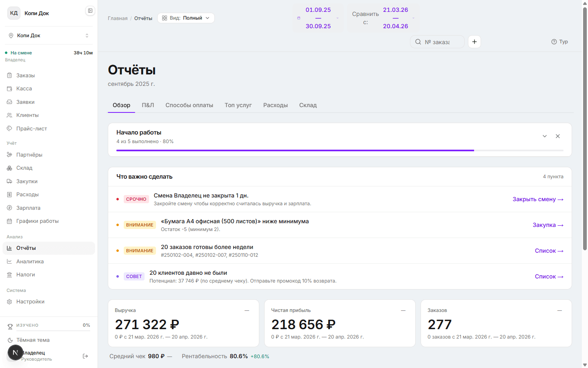Open the Способы оплаты tab
588x368 pixels.
tap(189, 105)
